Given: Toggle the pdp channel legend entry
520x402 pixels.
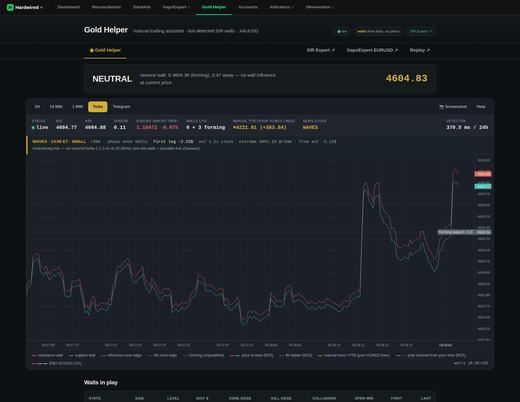Looking at the screenshot, I should click(431, 356).
